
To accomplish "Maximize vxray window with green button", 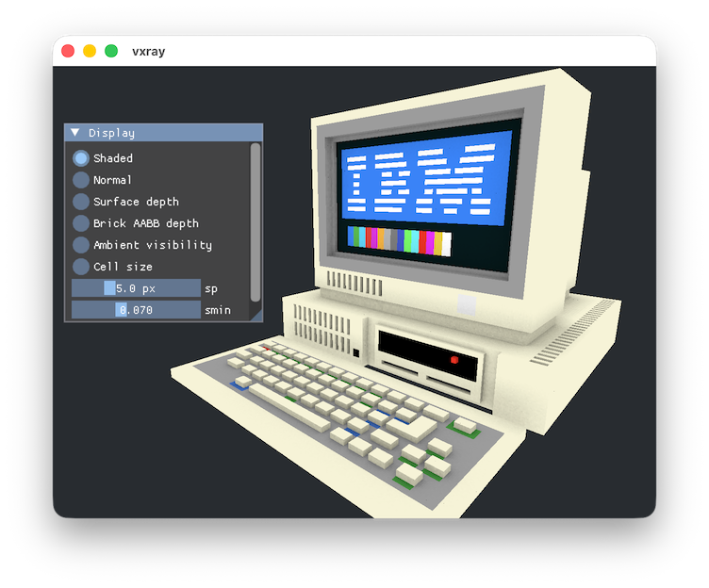I will point(111,51).
